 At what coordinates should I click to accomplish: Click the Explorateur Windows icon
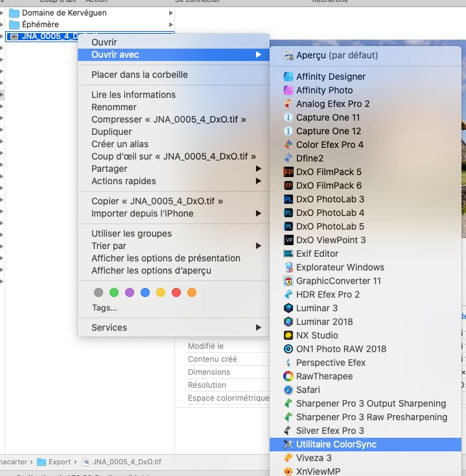coord(288,267)
